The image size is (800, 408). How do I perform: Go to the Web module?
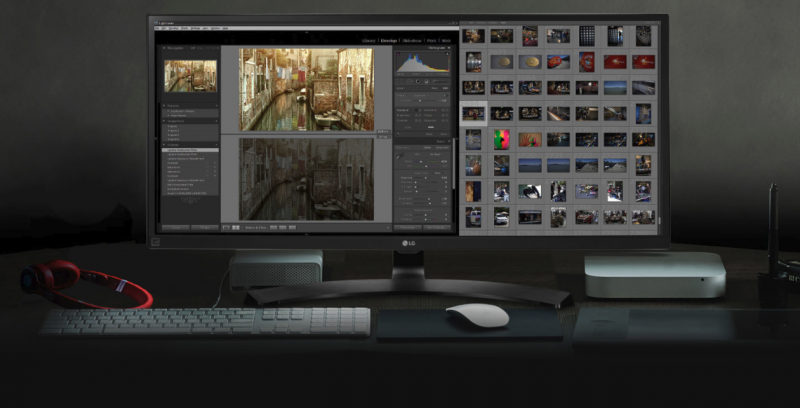pos(446,41)
